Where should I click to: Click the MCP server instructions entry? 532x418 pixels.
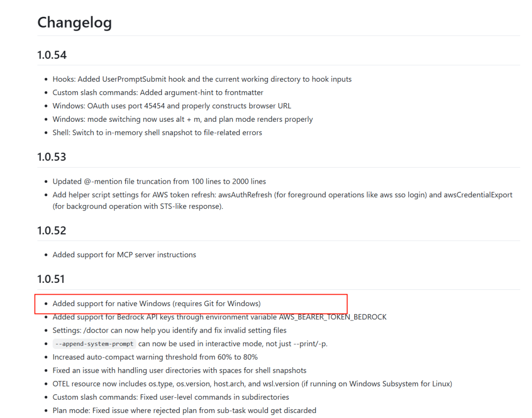(124, 255)
